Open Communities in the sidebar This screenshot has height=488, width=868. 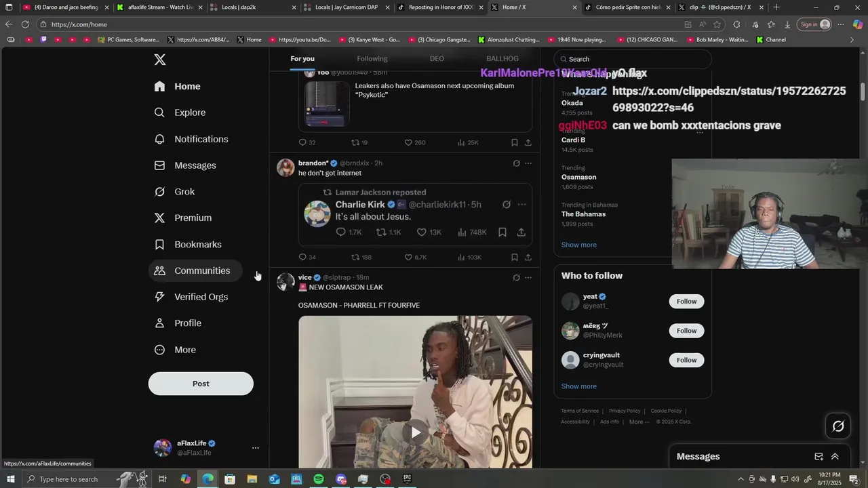[x=195, y=270]
